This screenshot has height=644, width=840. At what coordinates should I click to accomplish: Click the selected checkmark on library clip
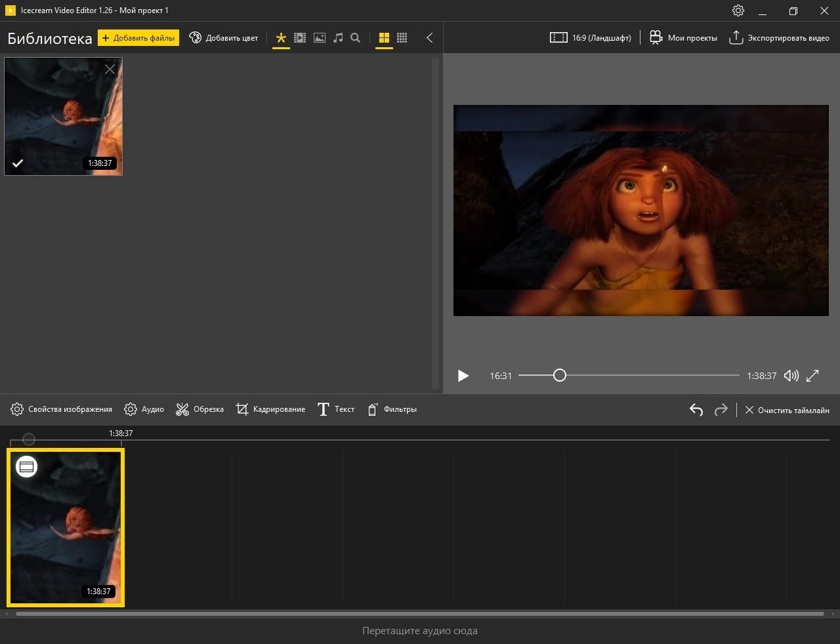pyautogui.click(x=18, y=163)
